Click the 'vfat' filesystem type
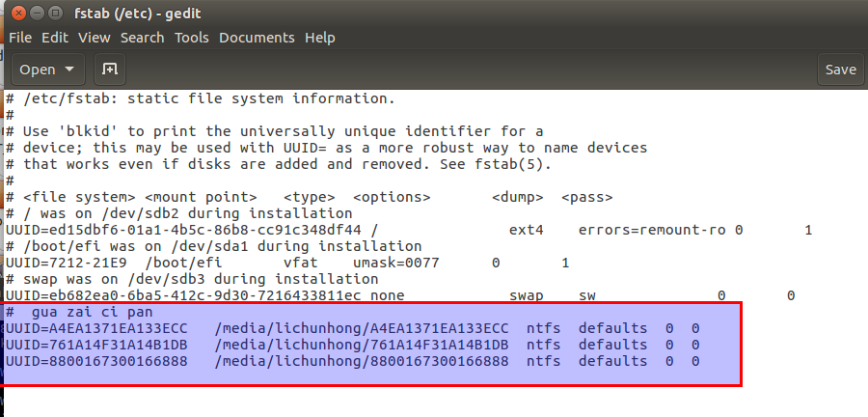Image resolution: width=868 pixels, height=417 pixels. click(301, 263)
